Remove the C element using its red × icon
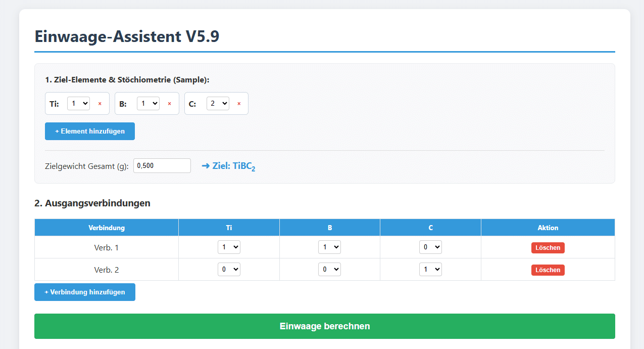 pos(238,103)
